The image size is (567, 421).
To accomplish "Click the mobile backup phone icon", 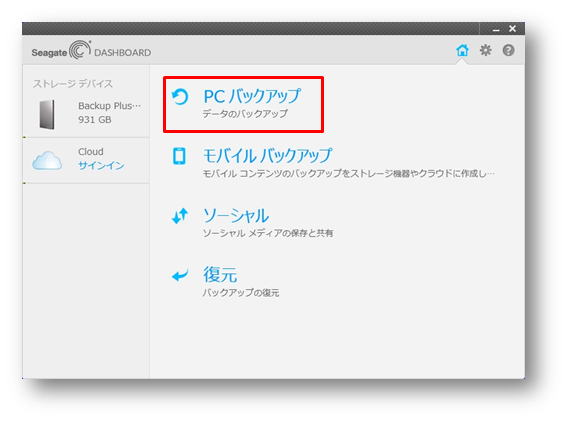I will [x=179, y=156].
